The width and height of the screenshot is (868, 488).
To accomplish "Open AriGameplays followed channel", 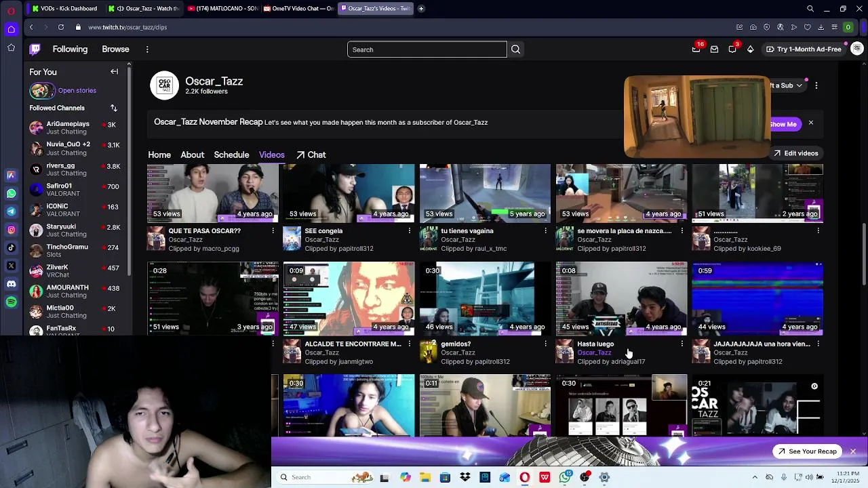I will coord(77,128).
